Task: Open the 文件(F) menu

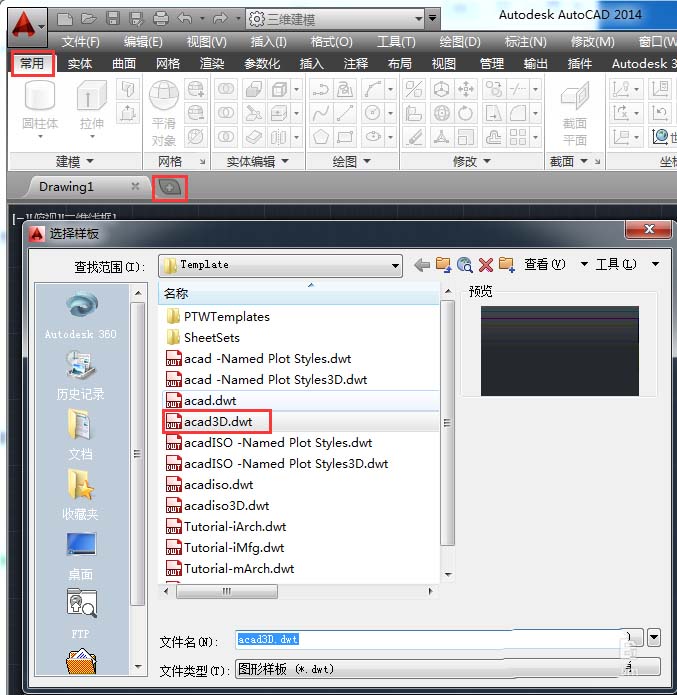Action: [x=80, y=42]
